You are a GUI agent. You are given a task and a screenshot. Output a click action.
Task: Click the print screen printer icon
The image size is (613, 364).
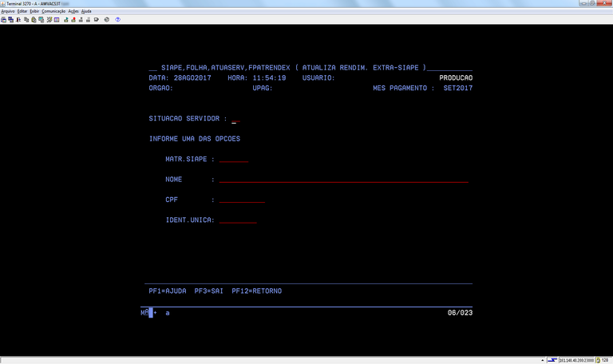[3, 19]
